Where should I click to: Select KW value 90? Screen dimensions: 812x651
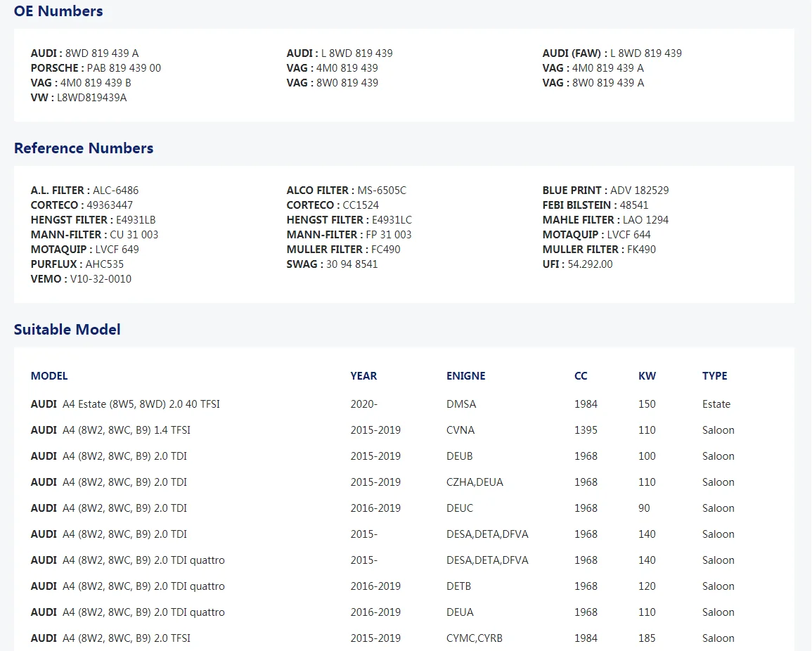(644, 508)
